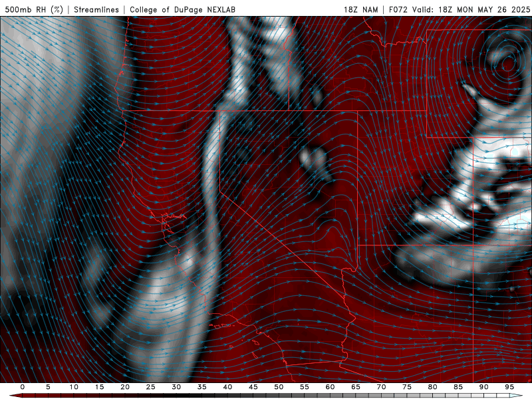Click the colorbar label '85'
Image resolution: width=532 pixels, height=399 pixels.
458,387
